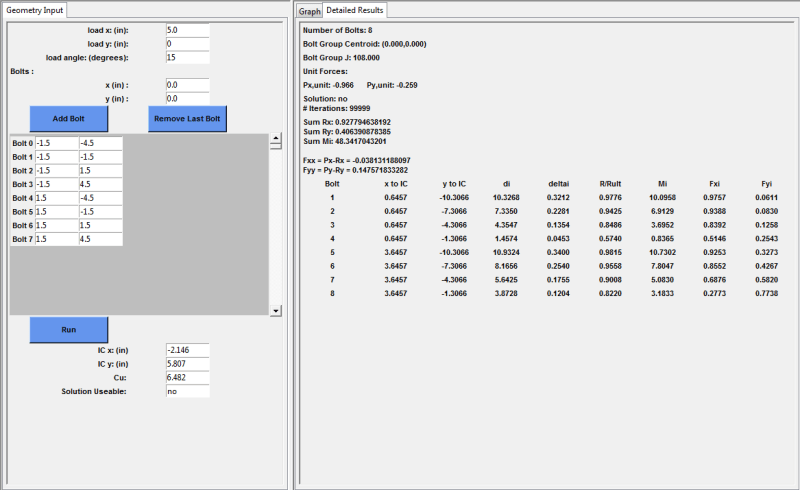Click Bolt 7 x coordinate field
800x490 pixels.
(x=57, y=239)
